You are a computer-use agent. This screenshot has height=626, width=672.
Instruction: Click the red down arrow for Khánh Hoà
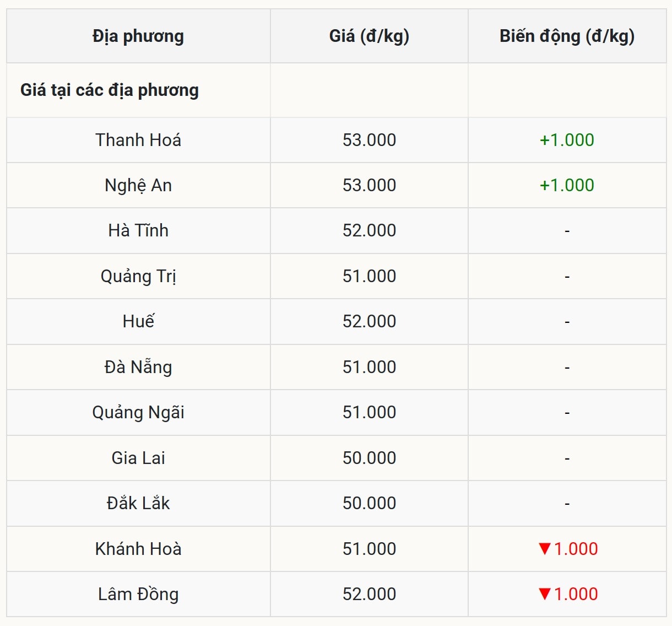[545, 549]
